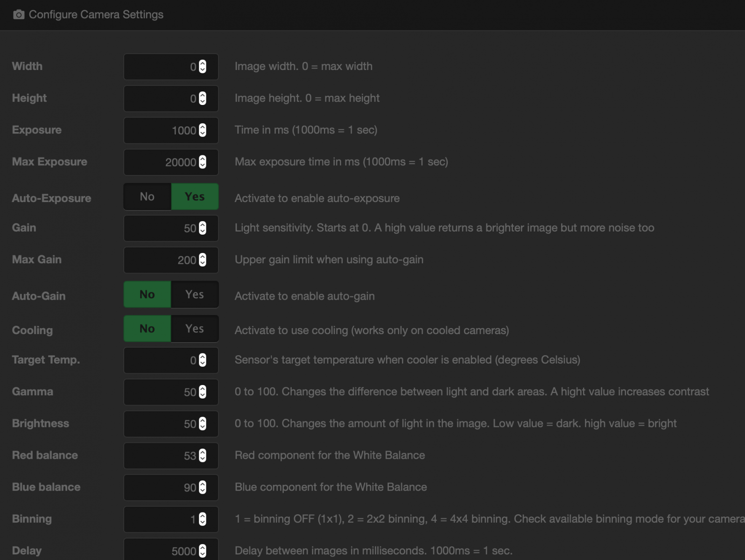Click the Gain stepper arrows
This screenshot has height=560, width=745.
point(203,228)
